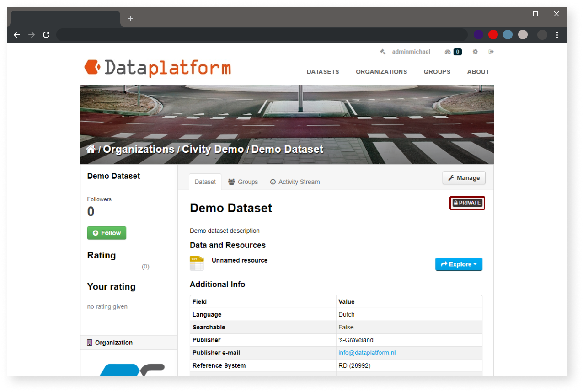
Task: Open user settings gear icon
Action: tap(475, 52)
